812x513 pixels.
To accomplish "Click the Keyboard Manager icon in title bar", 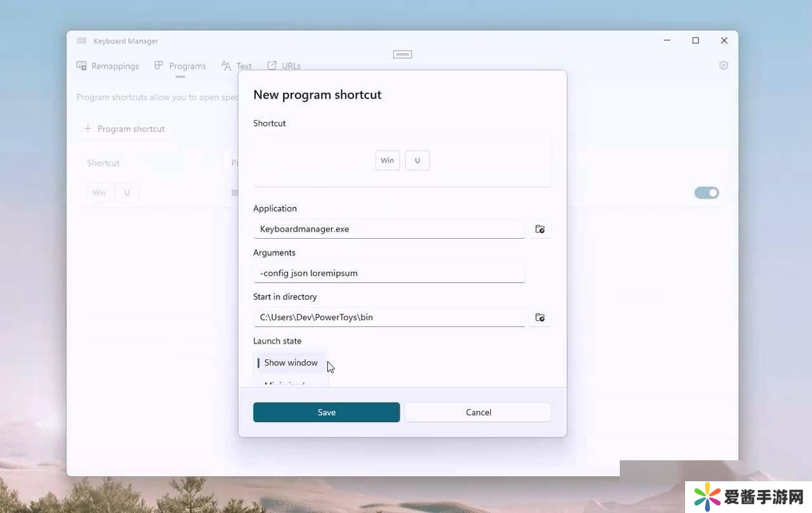I will [x=81, y=41].
